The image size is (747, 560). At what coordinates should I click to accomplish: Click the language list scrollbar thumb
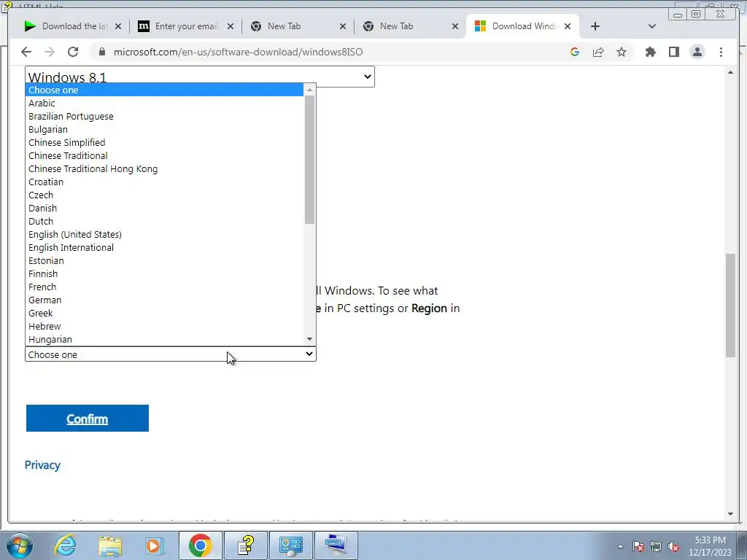pyautogui.click(x=309, y=160)
